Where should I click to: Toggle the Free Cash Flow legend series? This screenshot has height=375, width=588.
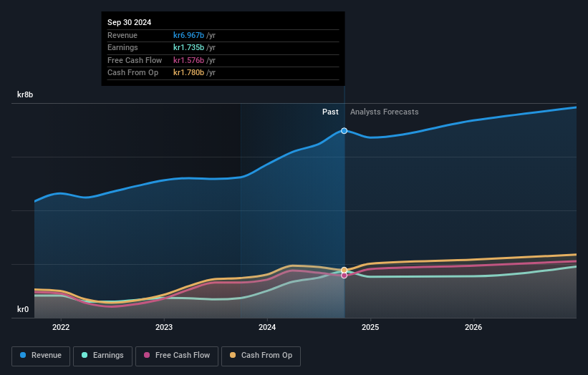click(x=177, y=356)
